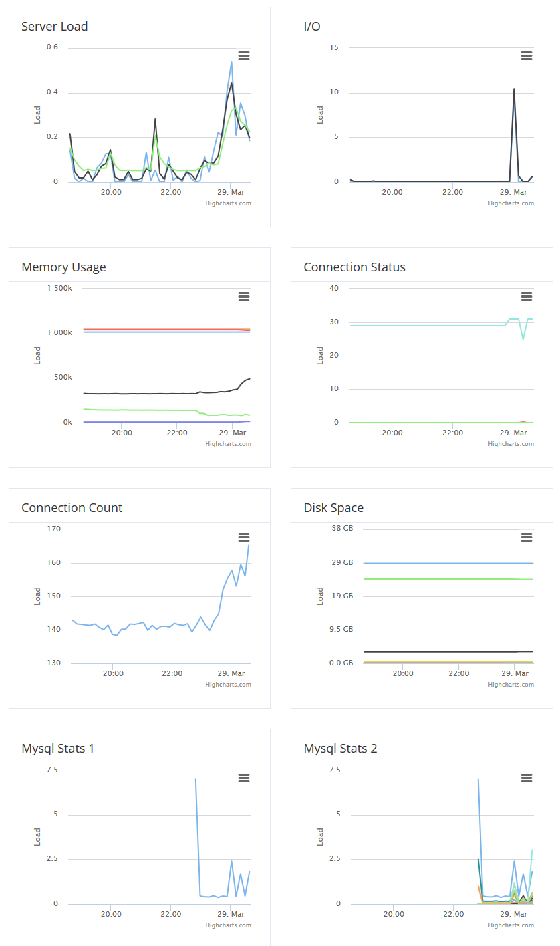The width and height of the screenshot is (560, 946).
Task: Click the I/O spike peak point
Action: [514, 89]
